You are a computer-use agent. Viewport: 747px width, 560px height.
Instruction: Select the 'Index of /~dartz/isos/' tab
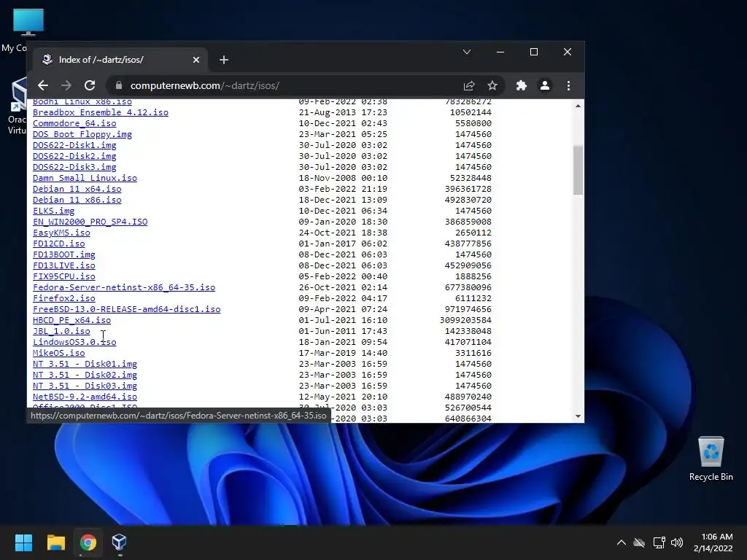[120, 60]
